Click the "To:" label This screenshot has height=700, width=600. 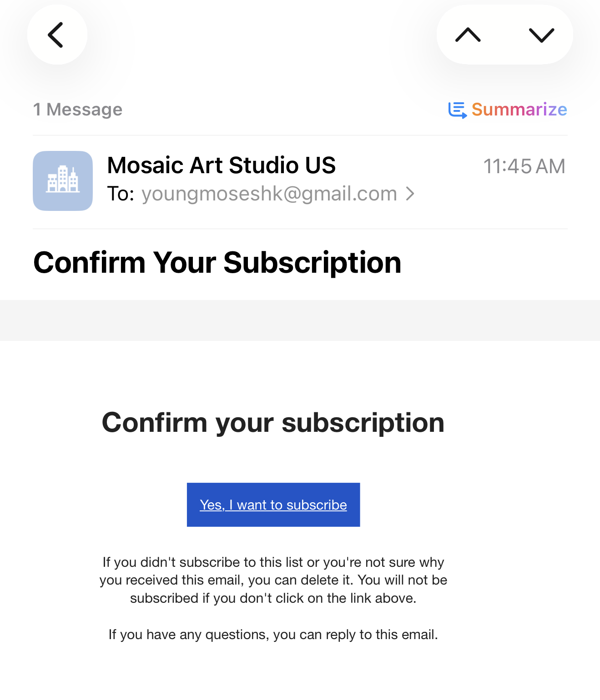(121, 194)
